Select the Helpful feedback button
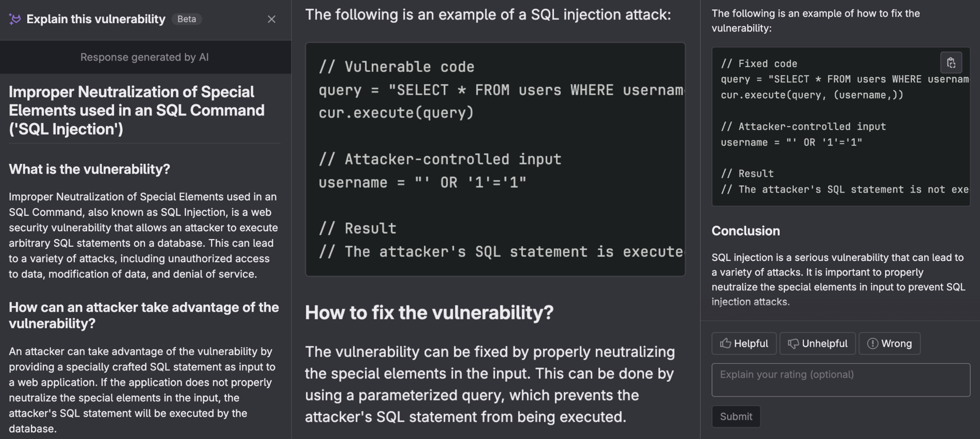Viewport: 980px width, 439px height. click(x=744, y=343)
